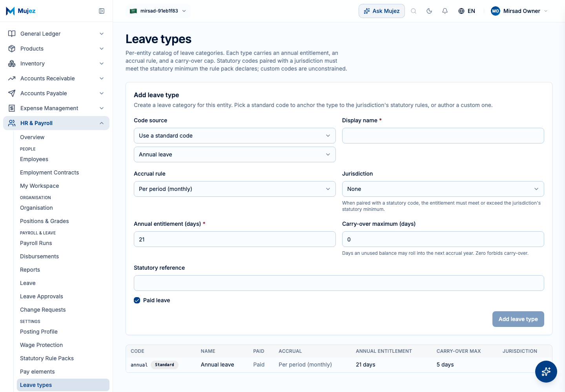565x392 pixels.
Task: Toggle the Paid leave checkbox
Action: coord(137,300)
